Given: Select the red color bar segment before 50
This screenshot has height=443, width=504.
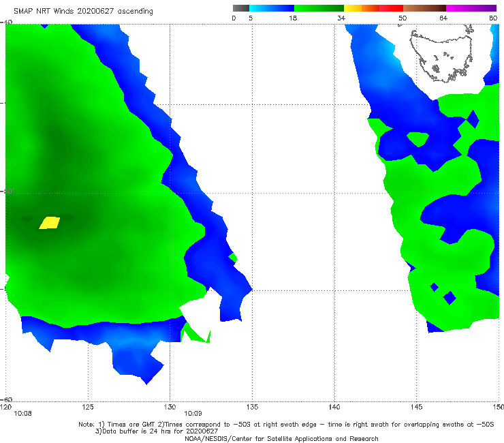Looking at the screenshot, I should pyautogui.click(x=391, y=8).
